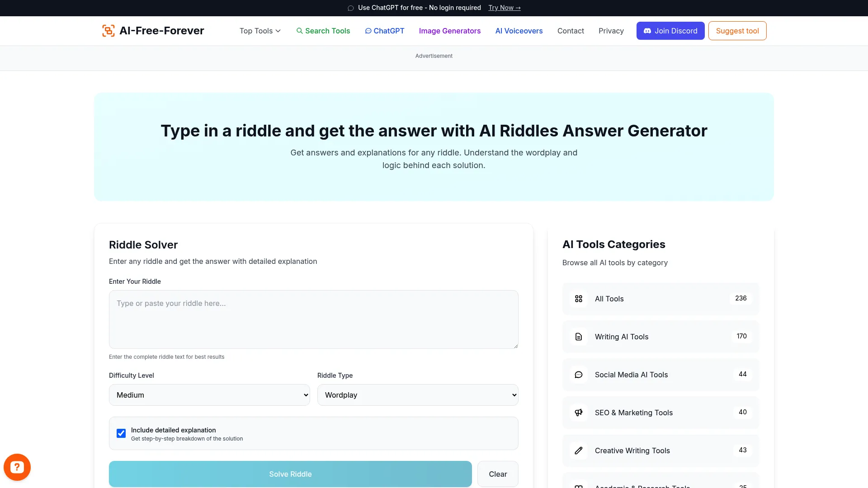Click the Writing AI Tools document icon
This screenshot has height=488, width=868.
click(x=579, y=337)
